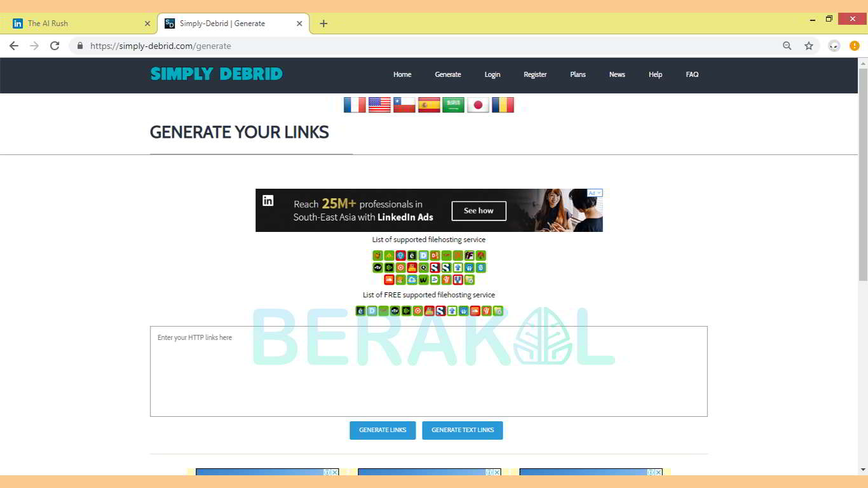Open the Generate menu item
868x488 pixels.
(x=448, y=74)
